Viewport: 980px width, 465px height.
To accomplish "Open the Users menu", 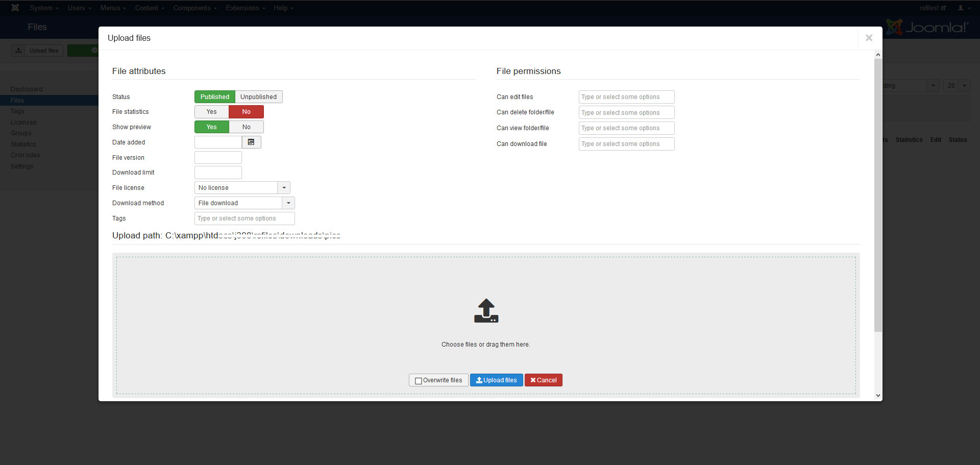I will (80, 8).
